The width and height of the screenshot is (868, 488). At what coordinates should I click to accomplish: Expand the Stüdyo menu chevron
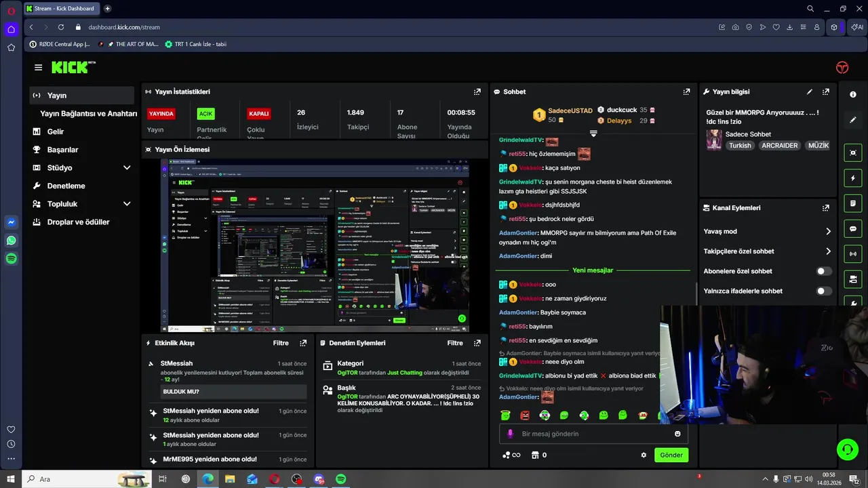tap(127, 167)
